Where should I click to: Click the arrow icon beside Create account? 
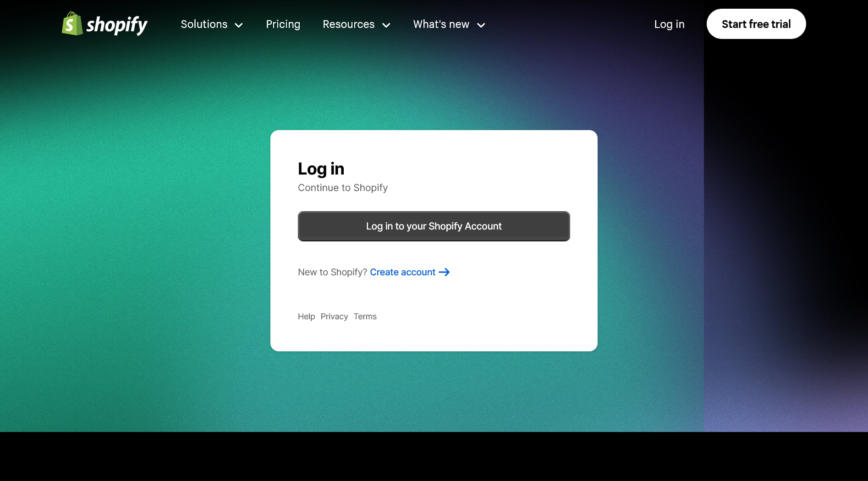[444, 272]
